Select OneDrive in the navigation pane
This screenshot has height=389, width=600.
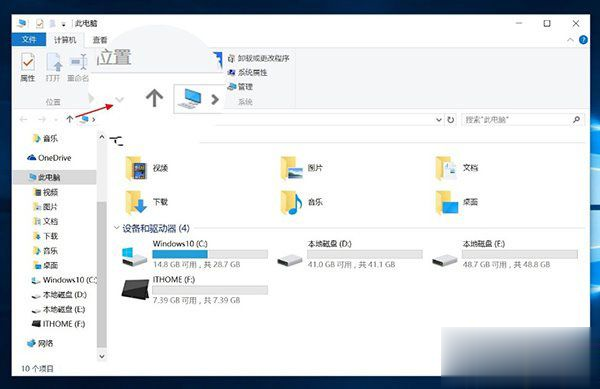tap(49, 158)
